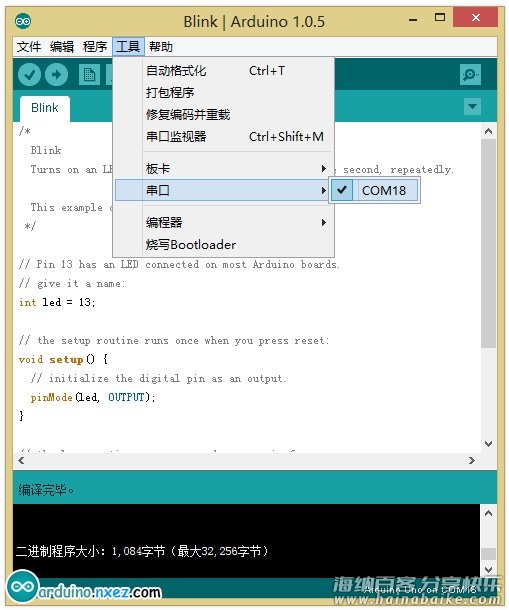
Task: Choose 修复编码并重载 menu entry
Action: click(x=225, y=115)
